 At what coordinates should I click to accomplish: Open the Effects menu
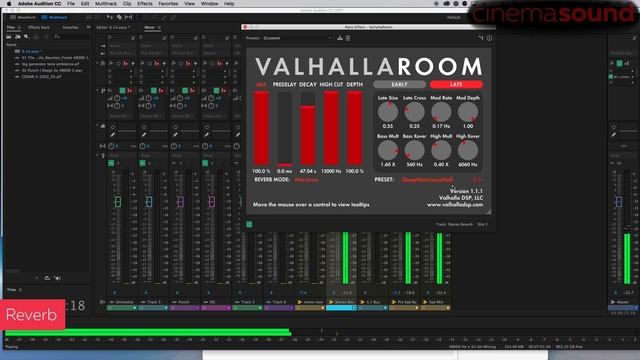144,4
